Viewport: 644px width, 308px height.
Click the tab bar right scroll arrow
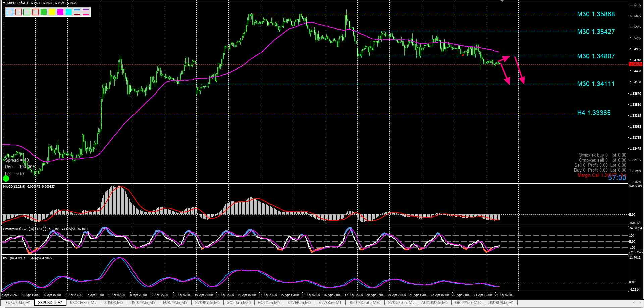click(640, 302)
